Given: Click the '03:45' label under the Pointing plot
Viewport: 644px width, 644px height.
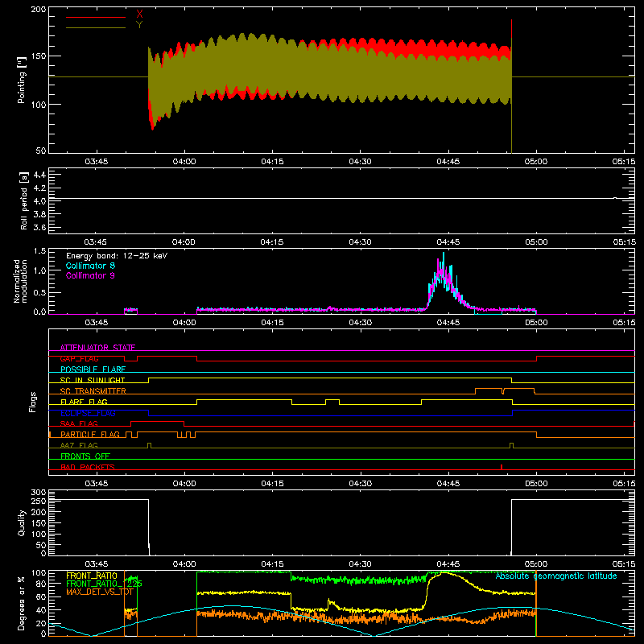Looking at the screenshot, I should pos(96,162).
